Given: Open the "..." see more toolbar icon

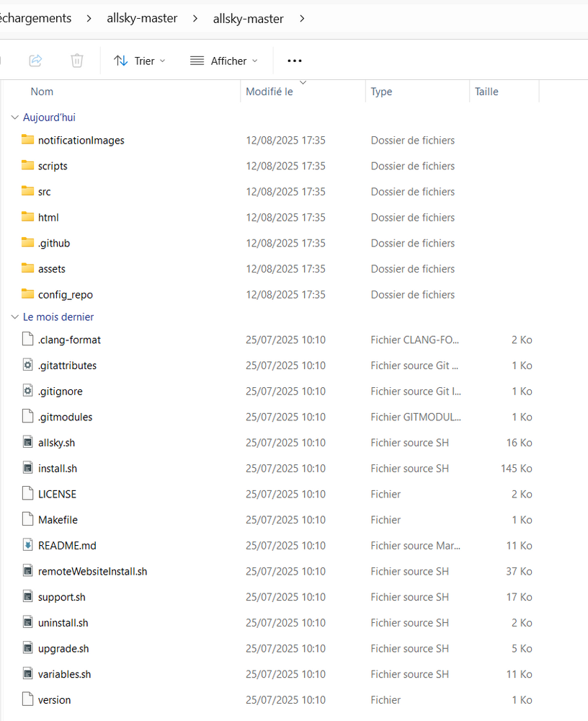Looking at the screenshot, I should tap(293, 61).
